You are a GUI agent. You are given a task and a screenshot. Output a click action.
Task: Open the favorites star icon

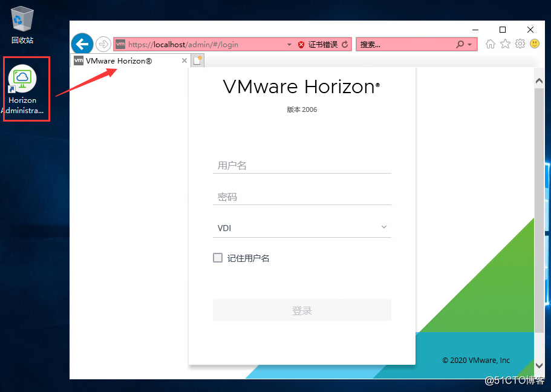coord(505,44)
